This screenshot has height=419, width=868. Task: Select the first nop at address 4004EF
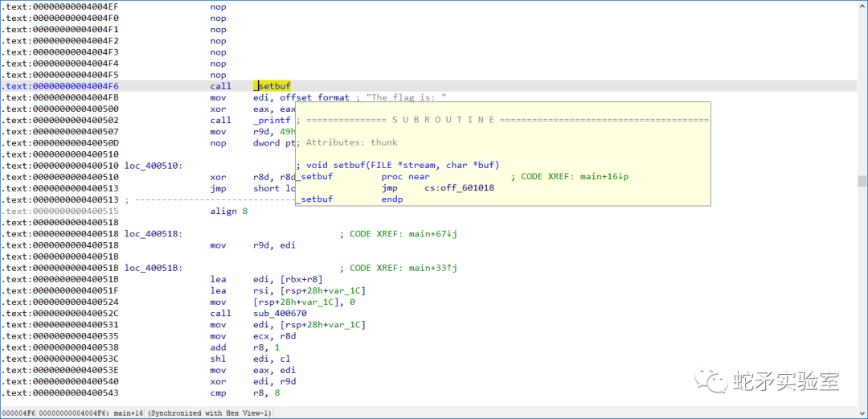coord(218,6)
